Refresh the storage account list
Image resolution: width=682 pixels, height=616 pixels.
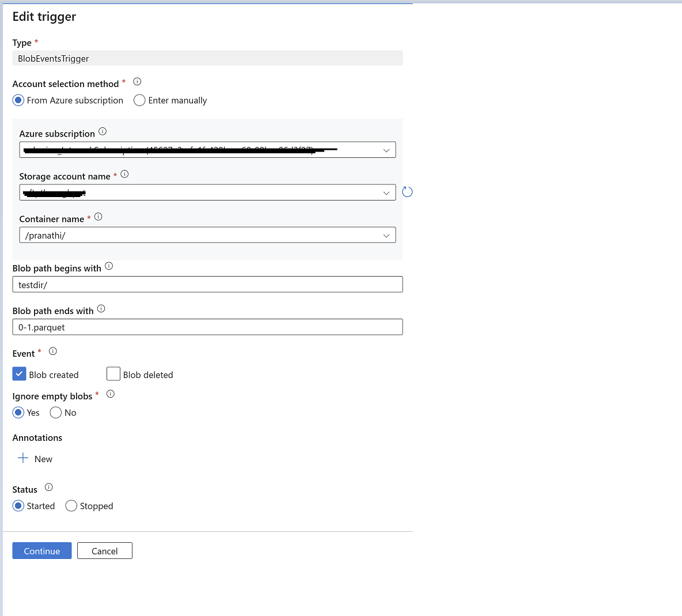tap(407, 192)
